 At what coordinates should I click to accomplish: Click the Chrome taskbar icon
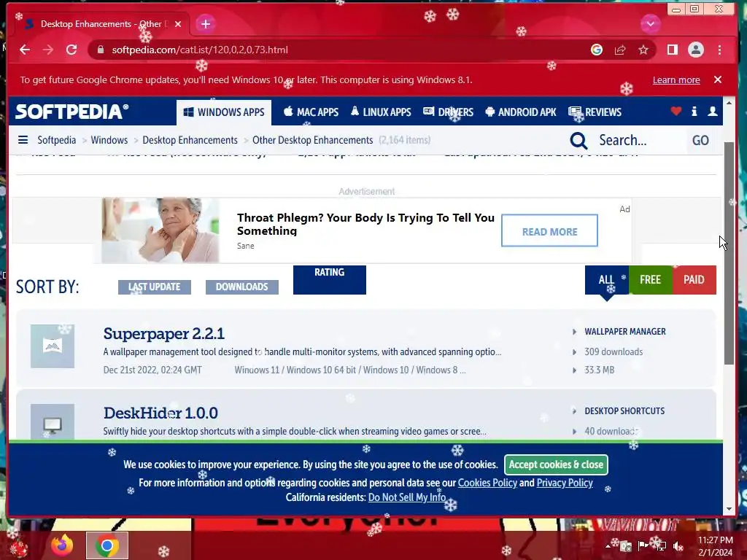pos(107,545)
